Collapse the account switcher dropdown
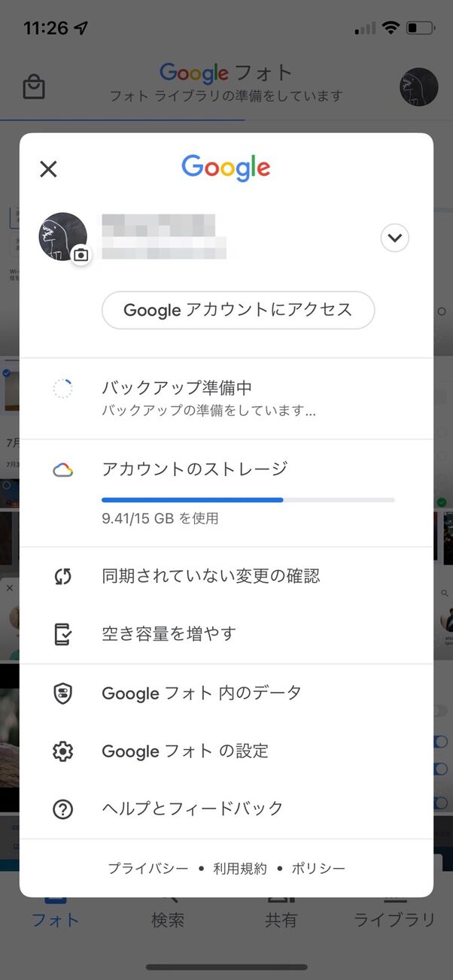This screenshot has height=980, width=453. coord(394,238)
